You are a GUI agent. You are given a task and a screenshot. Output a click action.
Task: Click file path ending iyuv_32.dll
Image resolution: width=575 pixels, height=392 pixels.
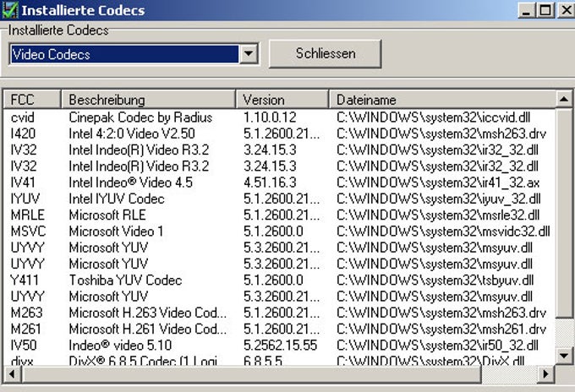click(x=438, y=199)
